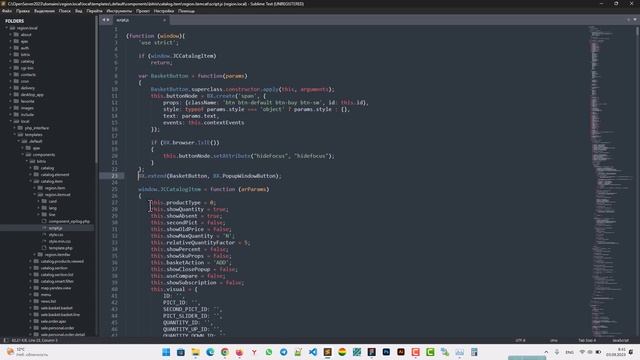The width and height of the screenshot is (640, 360).
Task: Open the Правка menu
Action: point(23,11)
